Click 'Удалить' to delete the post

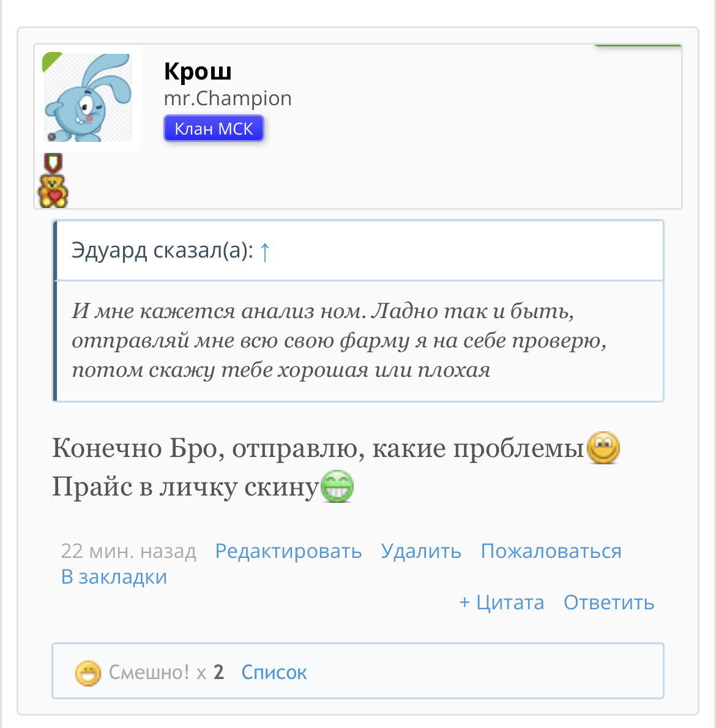(x=421, y=551)
